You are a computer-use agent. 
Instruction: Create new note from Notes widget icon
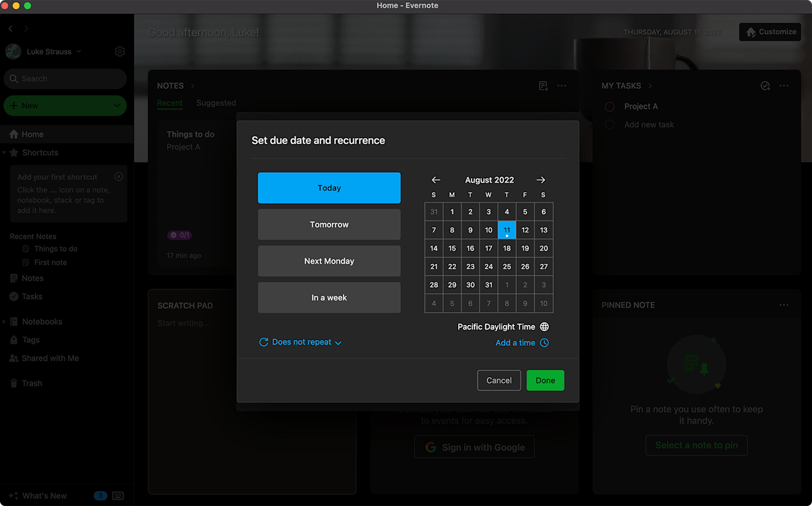click(543, 86)
